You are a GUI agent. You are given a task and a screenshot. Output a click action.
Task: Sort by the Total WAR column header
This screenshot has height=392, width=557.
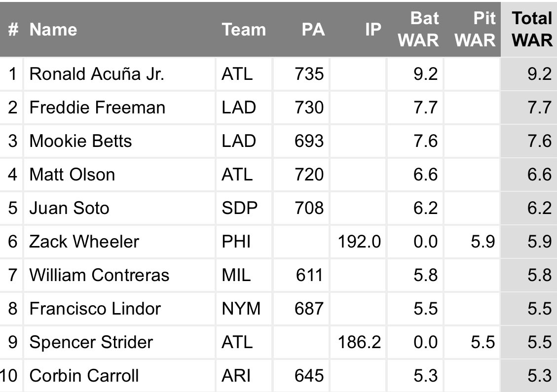pos(532,29)
